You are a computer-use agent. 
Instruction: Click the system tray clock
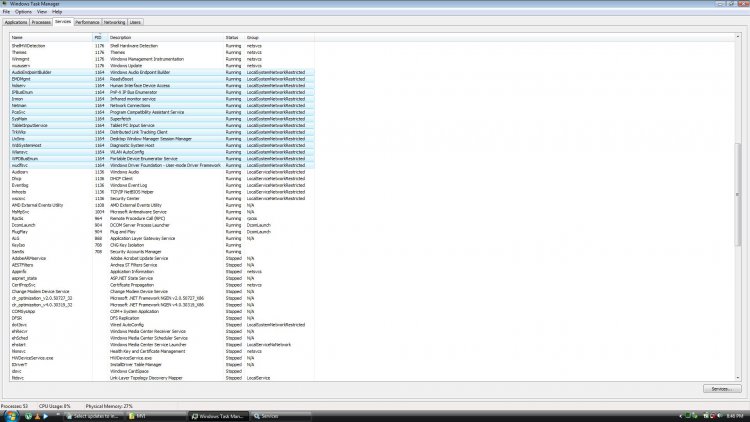pyautogui.click(x=734, y=416)
